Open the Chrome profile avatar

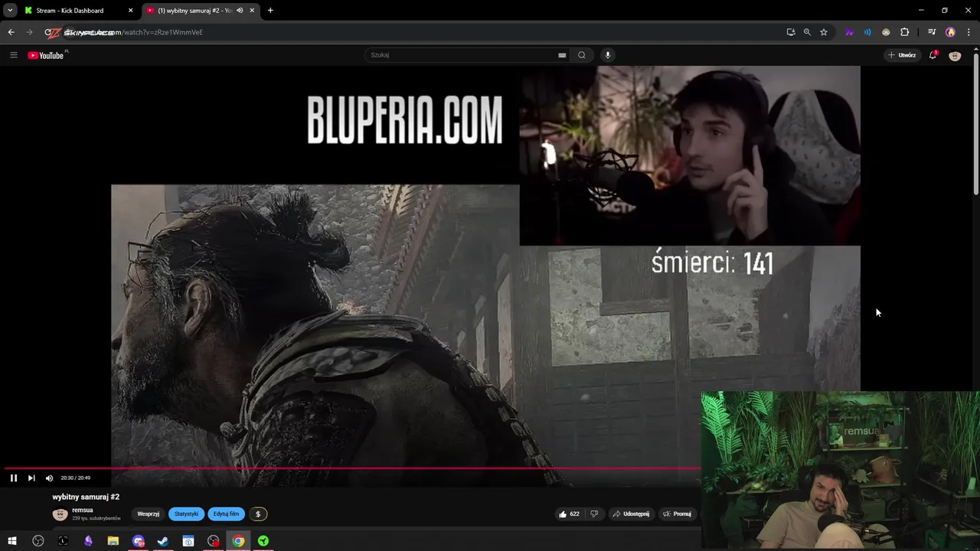[x=950, y=32]
